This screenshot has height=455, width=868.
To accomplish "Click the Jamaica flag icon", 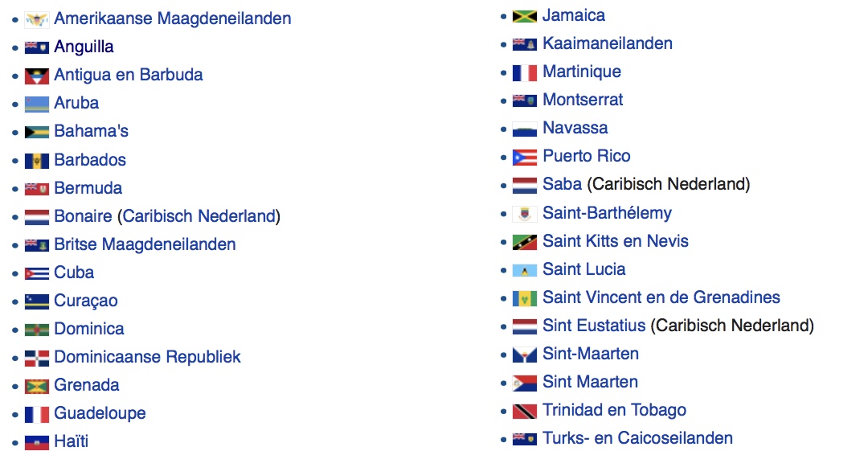I will click(x=524, y=16).
